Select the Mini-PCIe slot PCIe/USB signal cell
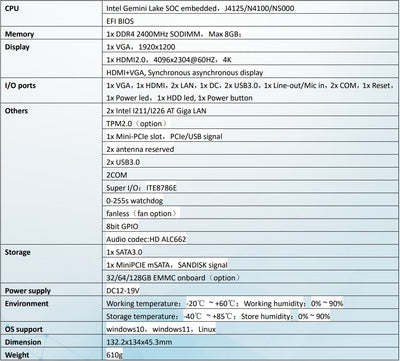 coord(250,136)
